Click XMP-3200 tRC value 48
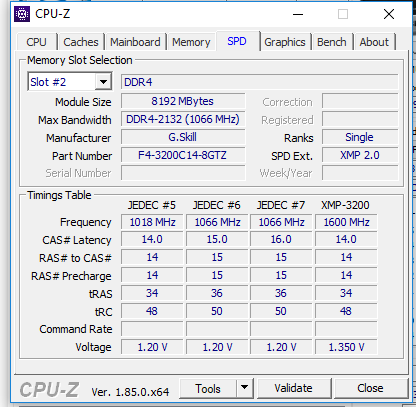The width and height of the screenshot is (416, 407). [346, 311]
